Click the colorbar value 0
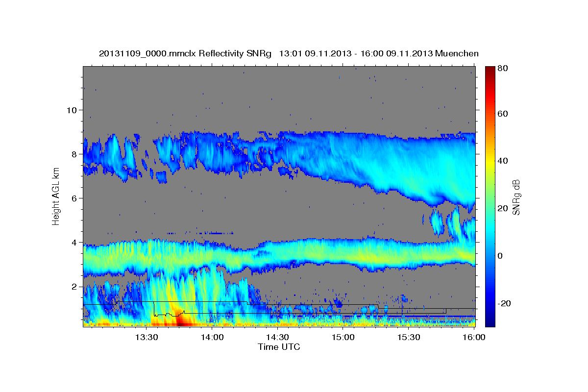Screen dimensions: 588x392 pos(500,256)
